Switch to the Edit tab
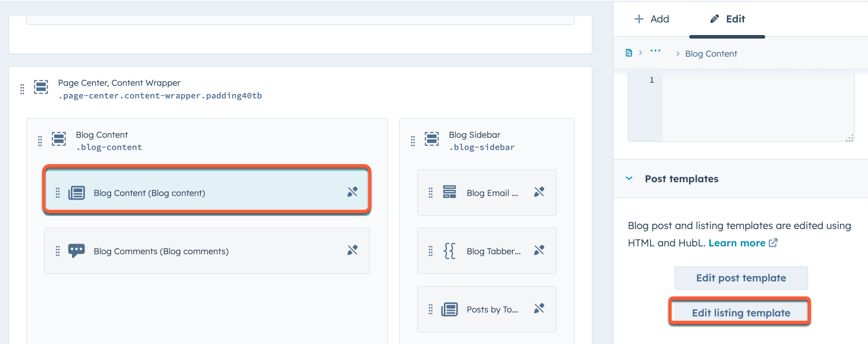This screenshot has height=344, width=868. (x=727, y=19)
